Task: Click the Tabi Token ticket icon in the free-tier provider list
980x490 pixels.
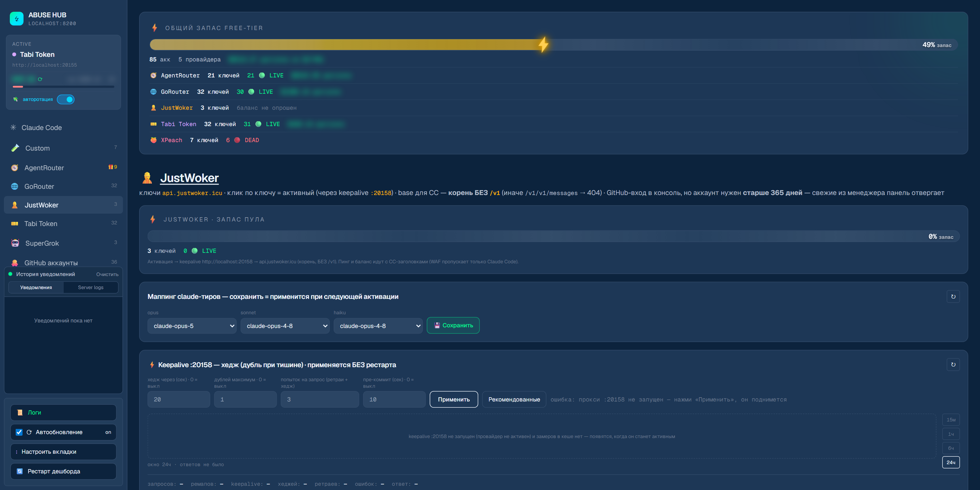Action: click(x=153, y=124)
